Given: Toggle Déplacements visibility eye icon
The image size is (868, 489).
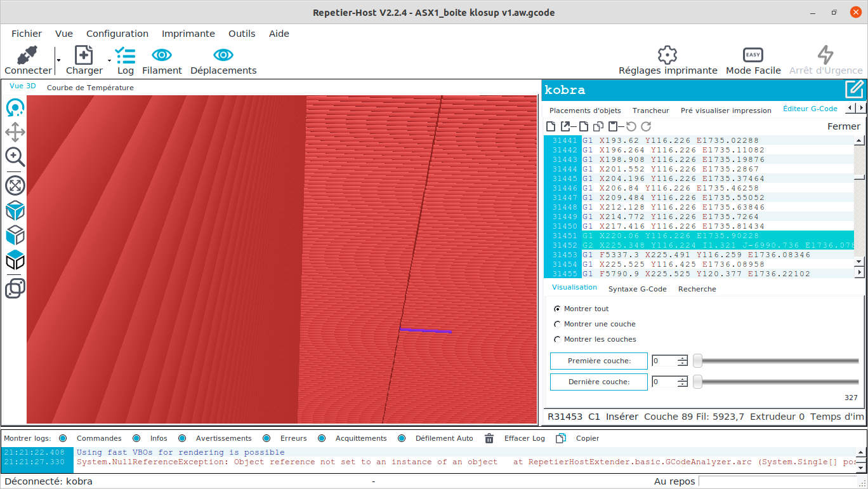Looking at the screenshot, I should pyautogui.click(x=223, y=55).
